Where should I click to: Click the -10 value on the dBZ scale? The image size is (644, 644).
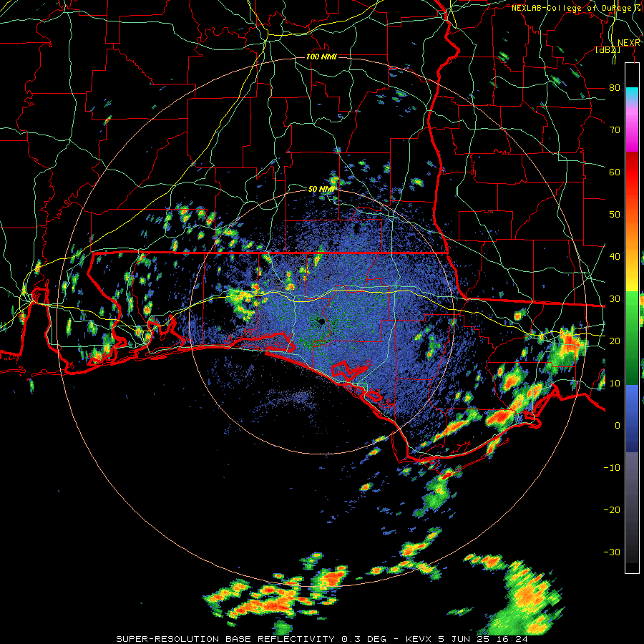(612, 468)
